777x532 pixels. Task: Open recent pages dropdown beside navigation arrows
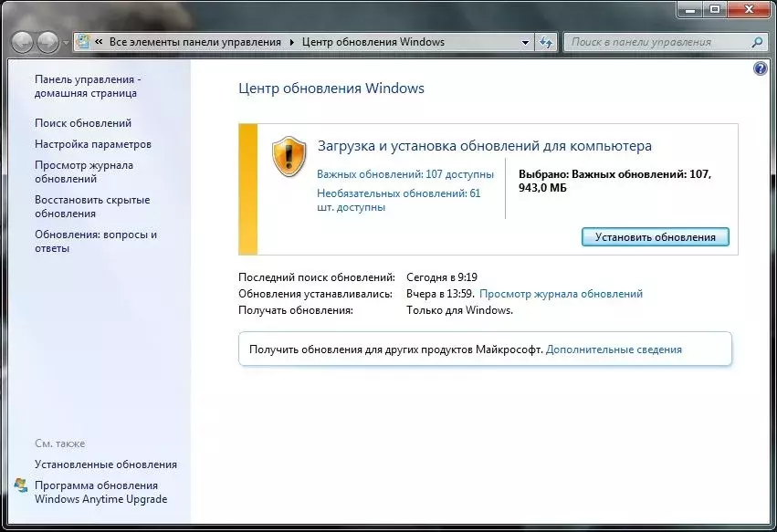(x=67, y=43)
